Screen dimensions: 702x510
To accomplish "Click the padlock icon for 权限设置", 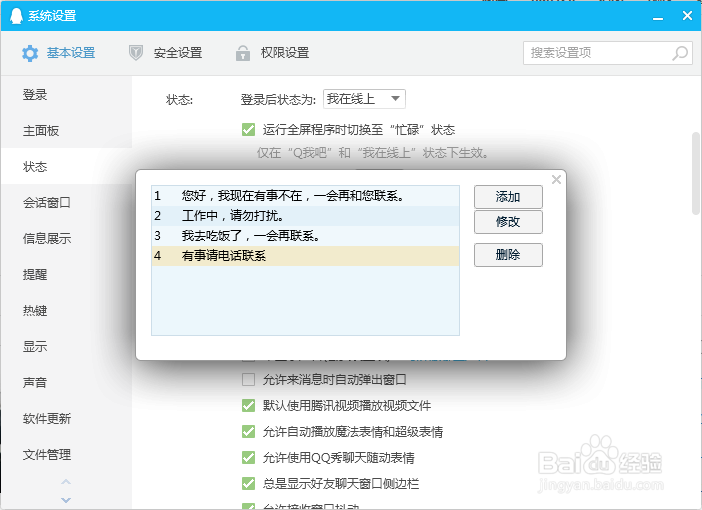I will click(243, 53).
